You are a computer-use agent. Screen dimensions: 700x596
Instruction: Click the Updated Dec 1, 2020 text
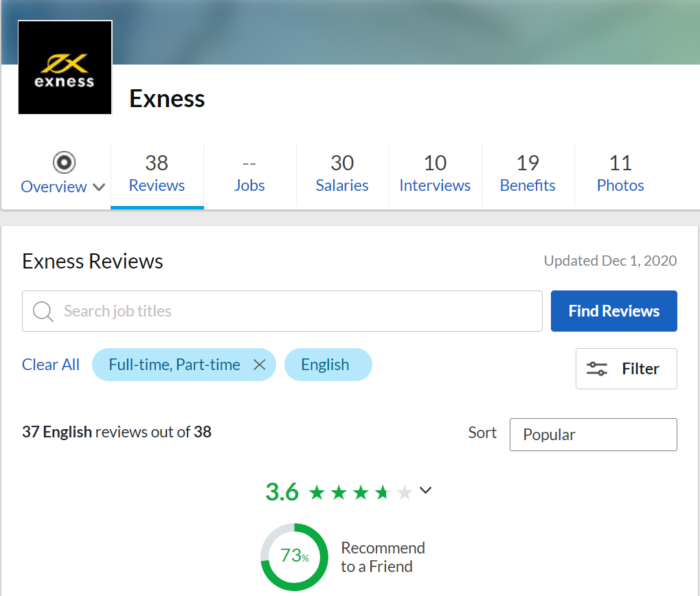coord(610,260)
